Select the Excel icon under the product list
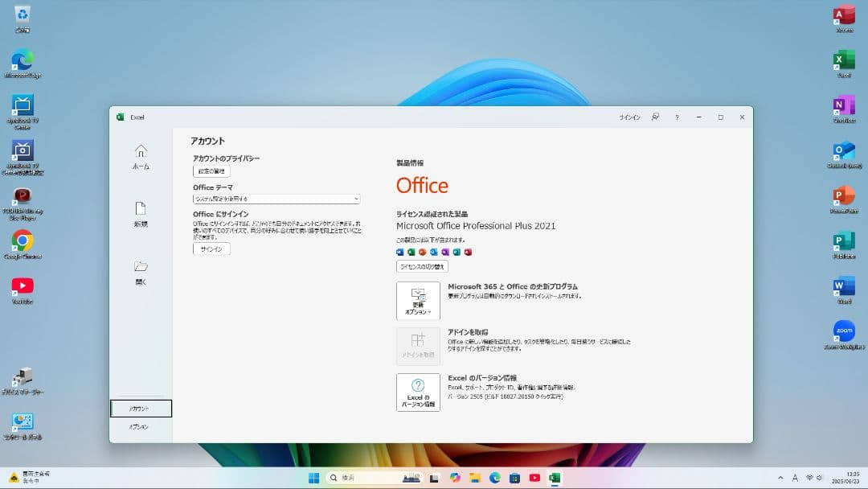The height and width of the screenshot is (489, 868). tap(411, 252)
